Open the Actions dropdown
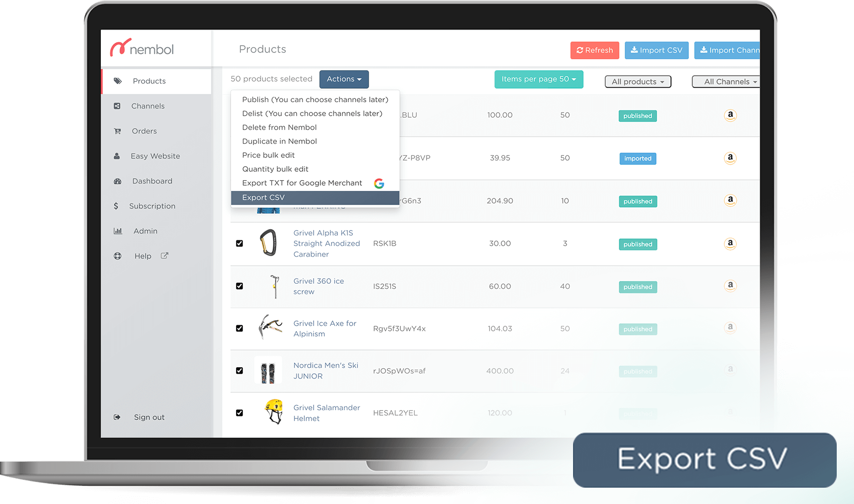The image size is (854, 504). point(344,79)
